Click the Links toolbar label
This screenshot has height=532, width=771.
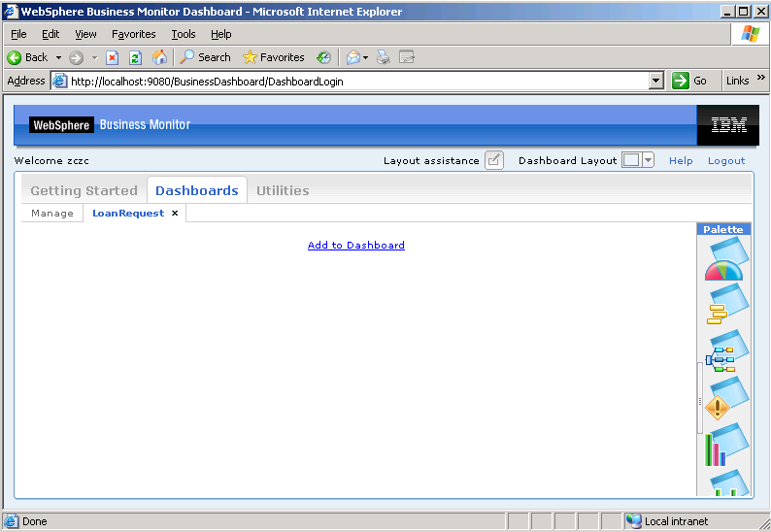coord(738,81)
